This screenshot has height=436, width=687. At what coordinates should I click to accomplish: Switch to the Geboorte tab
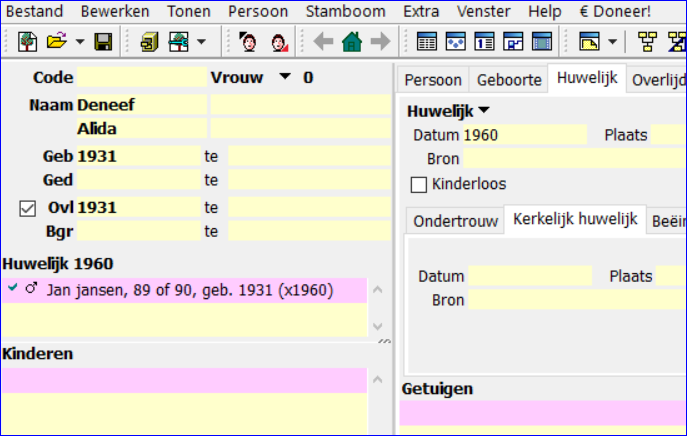[x=509, y=80]
